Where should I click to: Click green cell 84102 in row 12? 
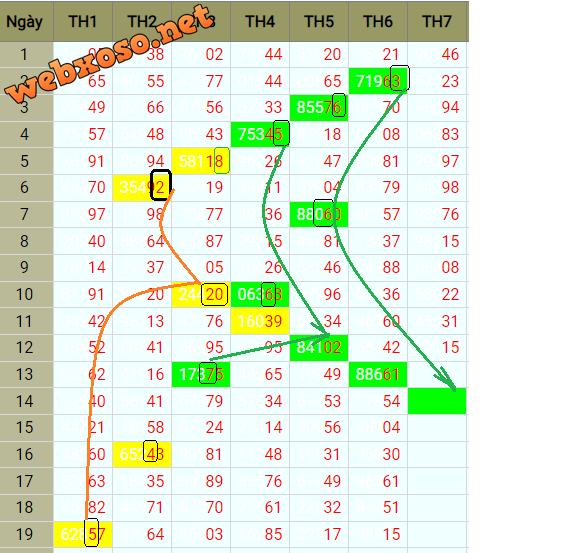[319, 348]
